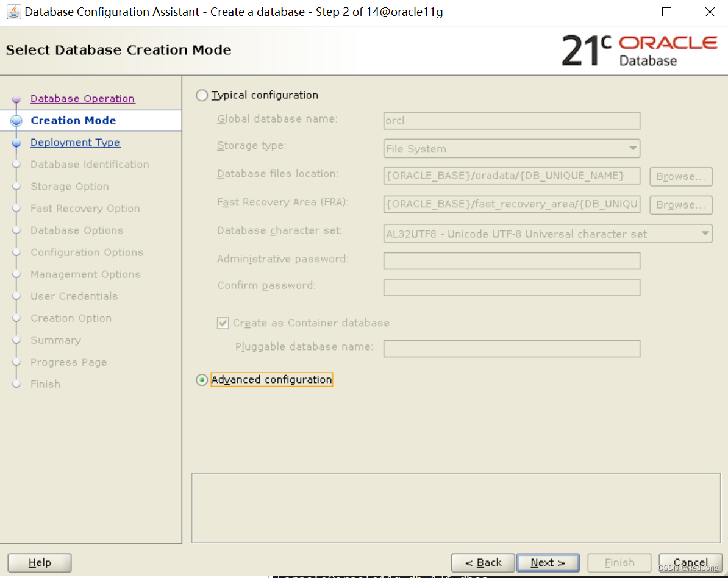The width and height of the screenshot is (728, 578).
Task: Maximize the Database Configuration Assistant window
Action: (666, 12)
